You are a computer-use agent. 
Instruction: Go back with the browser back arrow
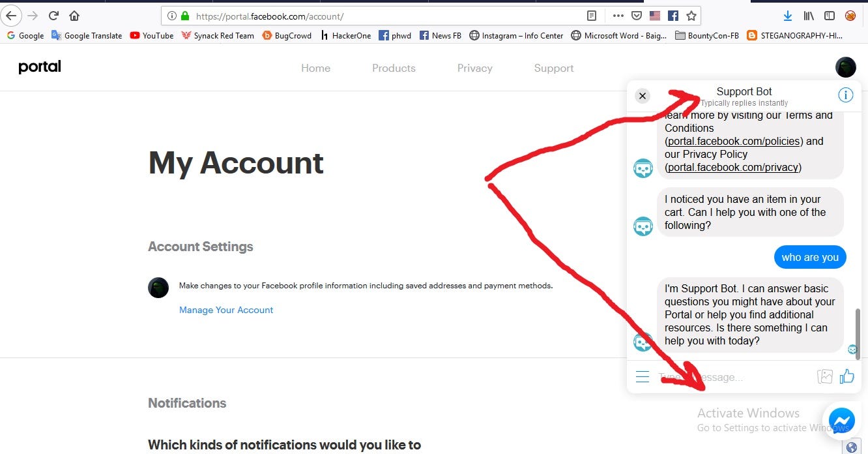[11, 16]
